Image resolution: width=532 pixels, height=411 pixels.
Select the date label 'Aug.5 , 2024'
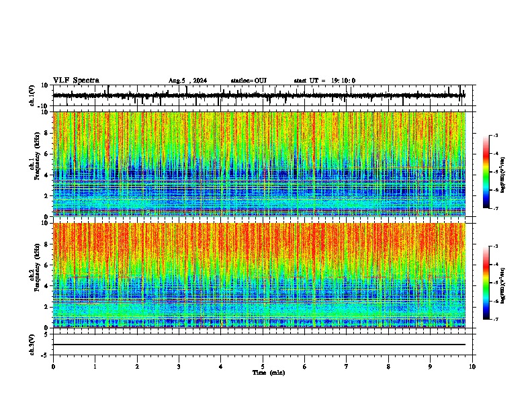click(x=187, y=81)
